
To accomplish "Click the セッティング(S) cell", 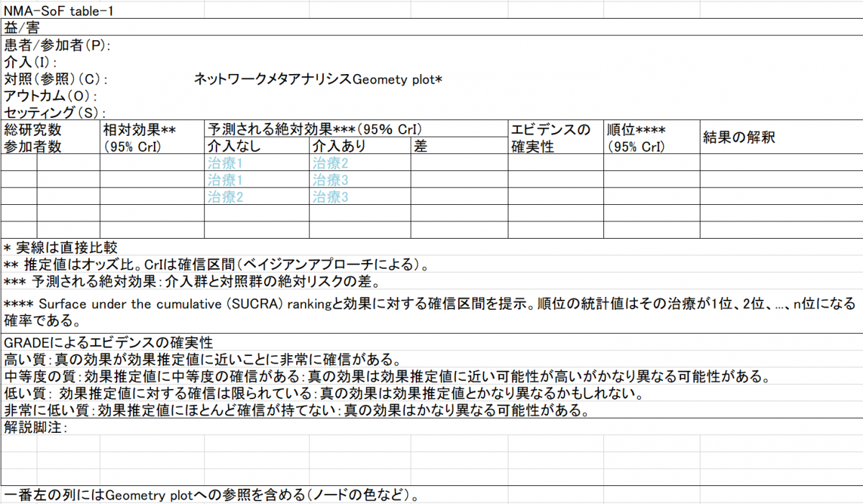I will point(55,112).
